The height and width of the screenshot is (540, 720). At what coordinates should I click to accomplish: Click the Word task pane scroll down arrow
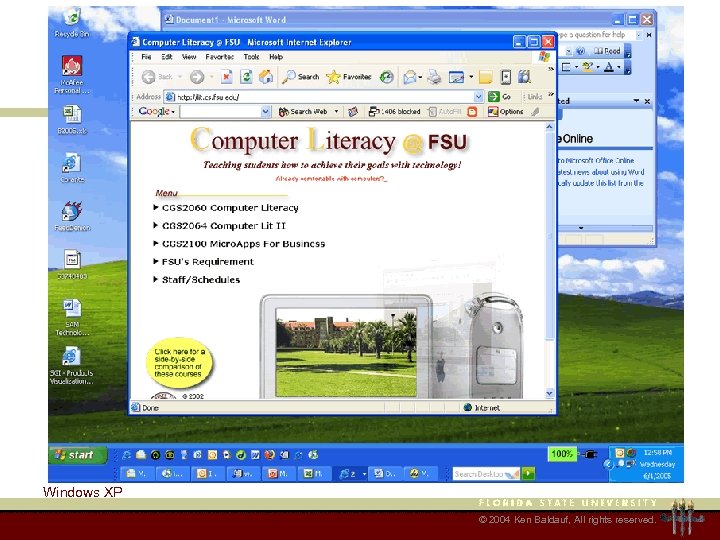581,228
